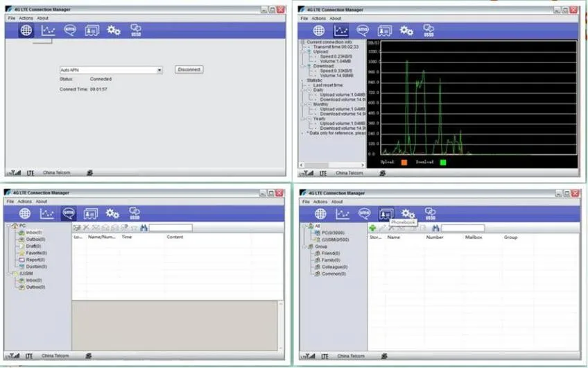Open About menu in Disconnect window
This screenshot has height=368, width=588.
pos(43,18)
